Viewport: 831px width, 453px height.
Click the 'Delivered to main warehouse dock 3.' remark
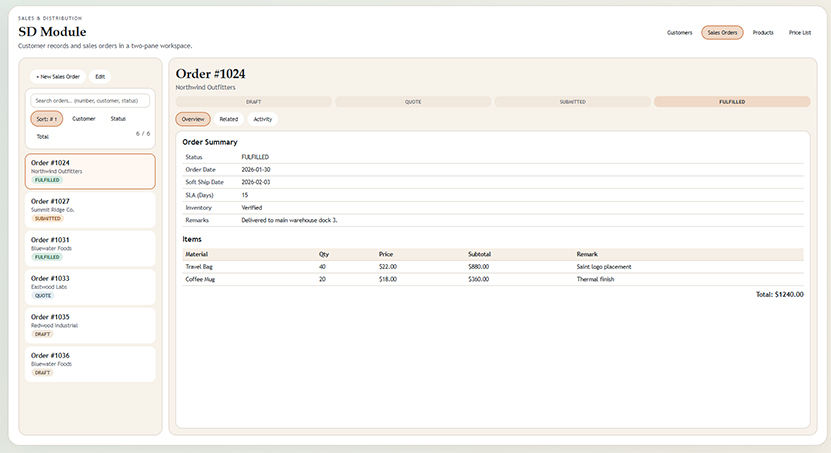289,220
